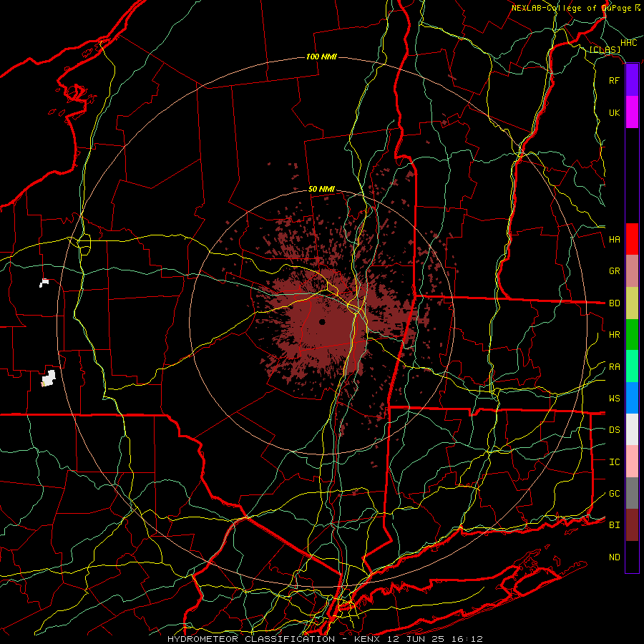Viewport: 644px width, 644px height.
Task: Click the '[CLAS]' units label
Action: (605, 50)
